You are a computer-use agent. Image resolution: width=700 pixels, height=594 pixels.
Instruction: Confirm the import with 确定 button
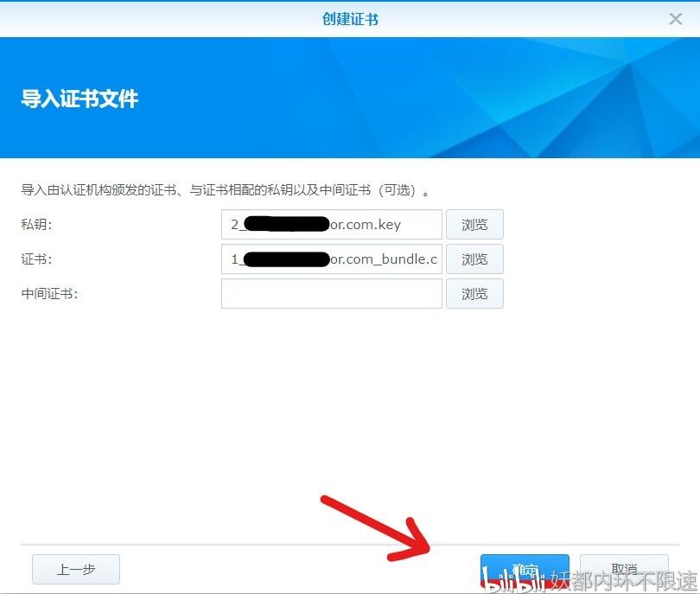point(525,569)
